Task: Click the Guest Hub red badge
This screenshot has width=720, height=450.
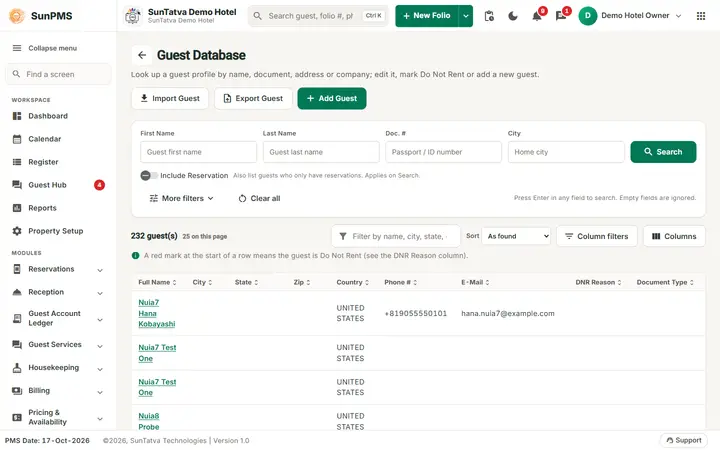Action: 99,185
